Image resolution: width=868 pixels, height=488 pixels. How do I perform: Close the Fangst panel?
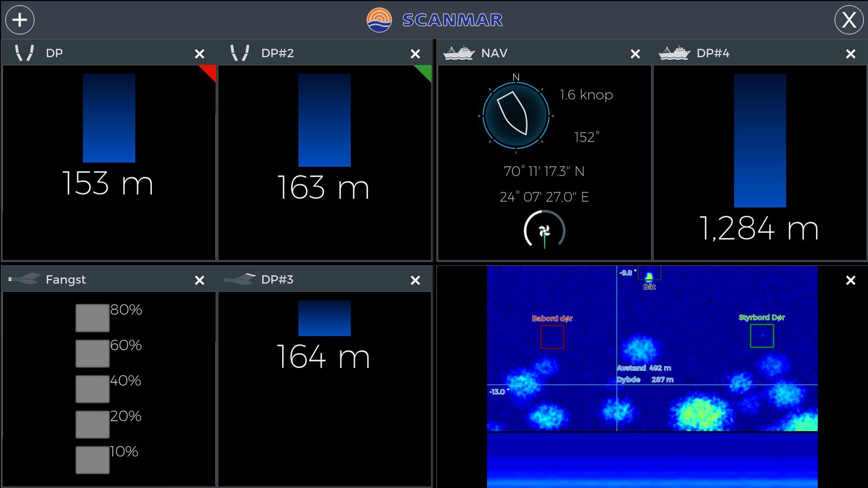click(x=200, y=280)
